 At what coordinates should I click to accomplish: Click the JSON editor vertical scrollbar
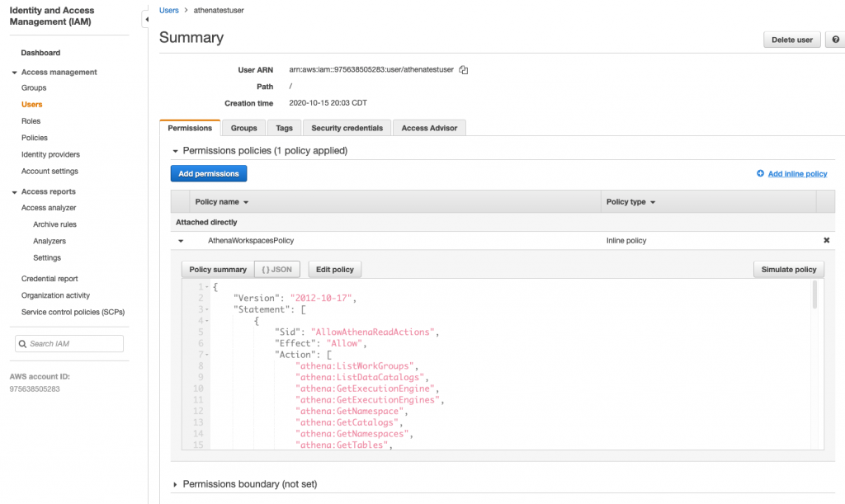point(814,295)
